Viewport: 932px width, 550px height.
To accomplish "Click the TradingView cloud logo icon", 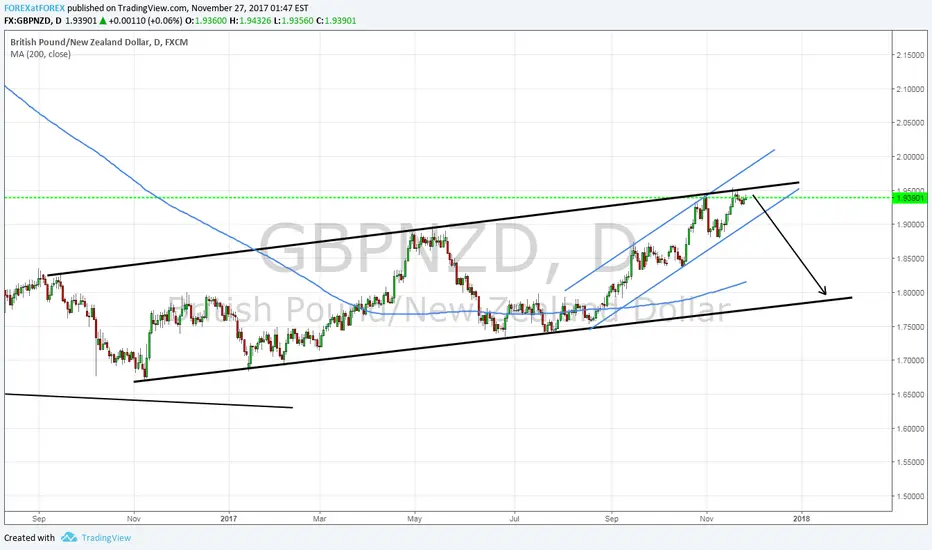I will [x=69, y=538].
